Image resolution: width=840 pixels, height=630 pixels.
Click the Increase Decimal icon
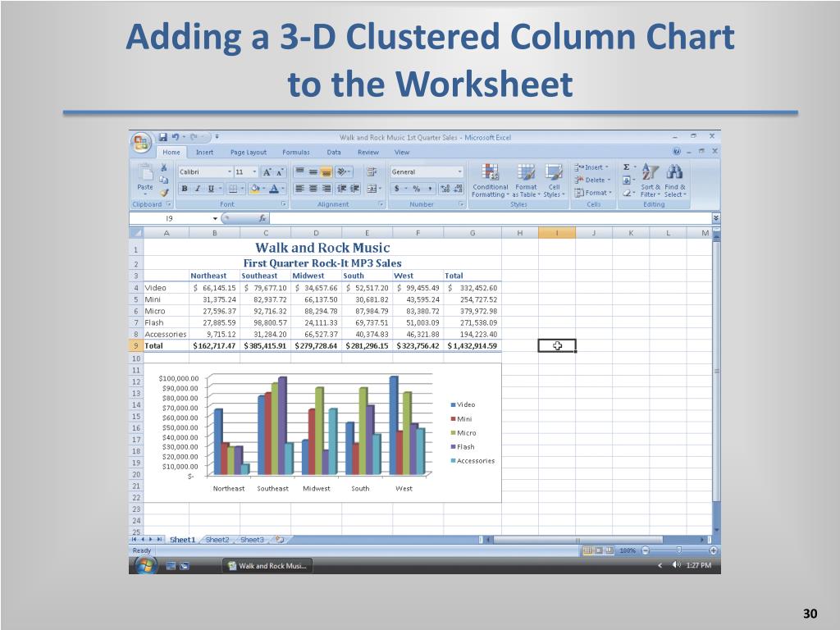[445, 189]
